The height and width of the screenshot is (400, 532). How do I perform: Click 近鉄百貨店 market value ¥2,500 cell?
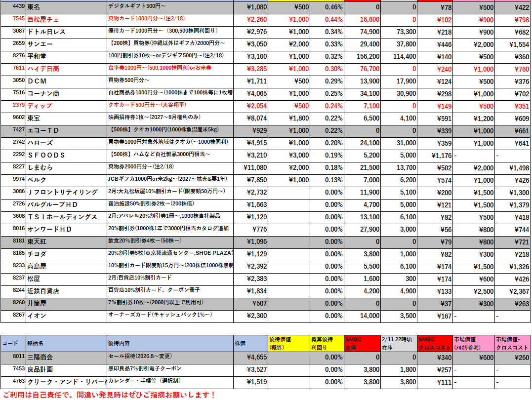(x=474, y=291)
